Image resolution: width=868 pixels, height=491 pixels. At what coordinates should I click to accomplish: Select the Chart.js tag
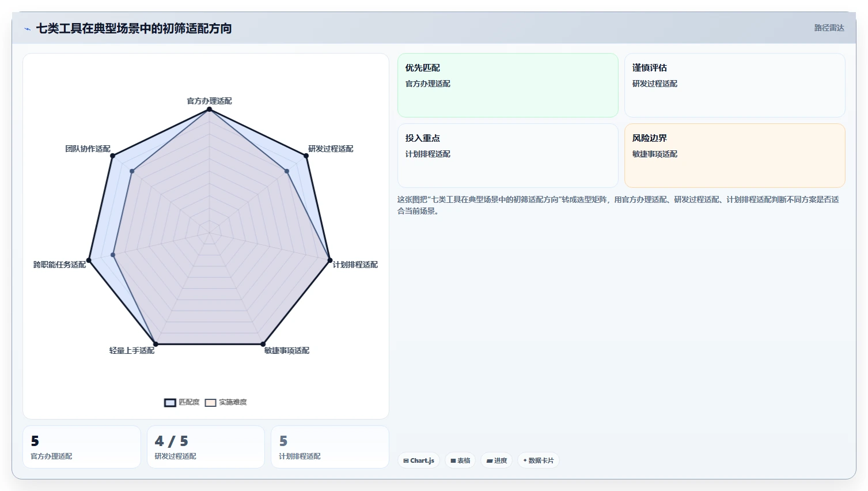tap(419, 460)
